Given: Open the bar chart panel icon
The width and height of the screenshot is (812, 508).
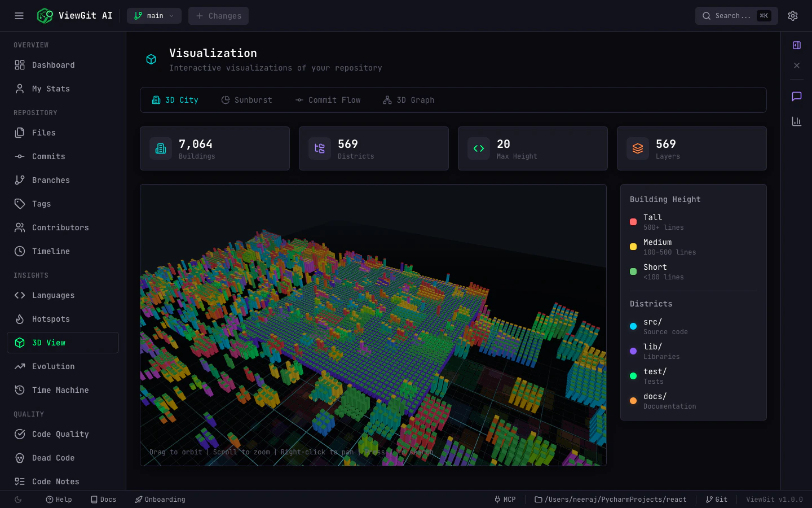Looking at the screenshot, I should pos(797,121).
